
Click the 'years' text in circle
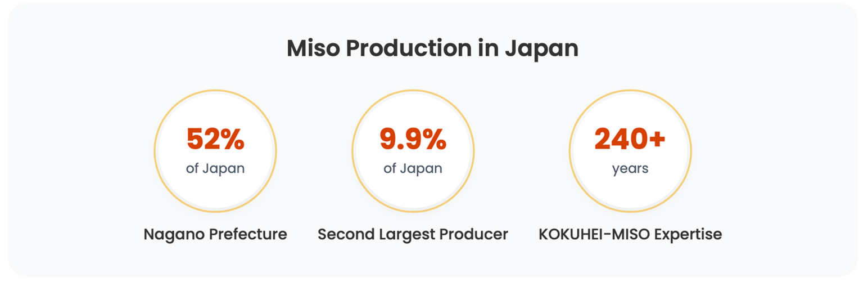(x=630, y=168)
